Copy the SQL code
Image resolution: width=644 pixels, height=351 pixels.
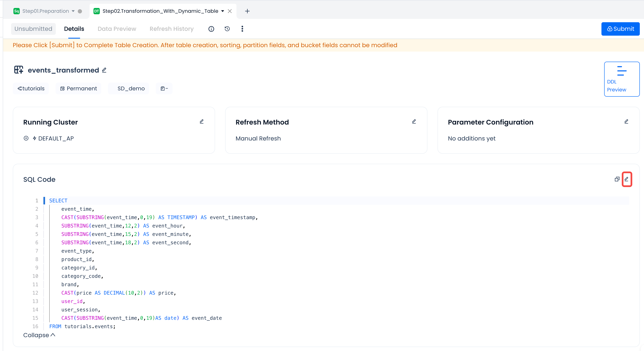pyautogui.click(x=617, y=179)
